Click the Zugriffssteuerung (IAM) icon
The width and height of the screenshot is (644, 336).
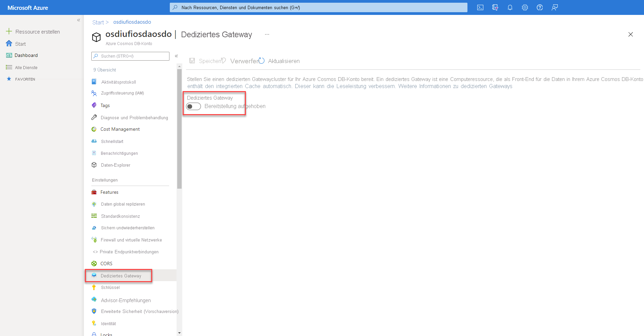coord(94,93)
